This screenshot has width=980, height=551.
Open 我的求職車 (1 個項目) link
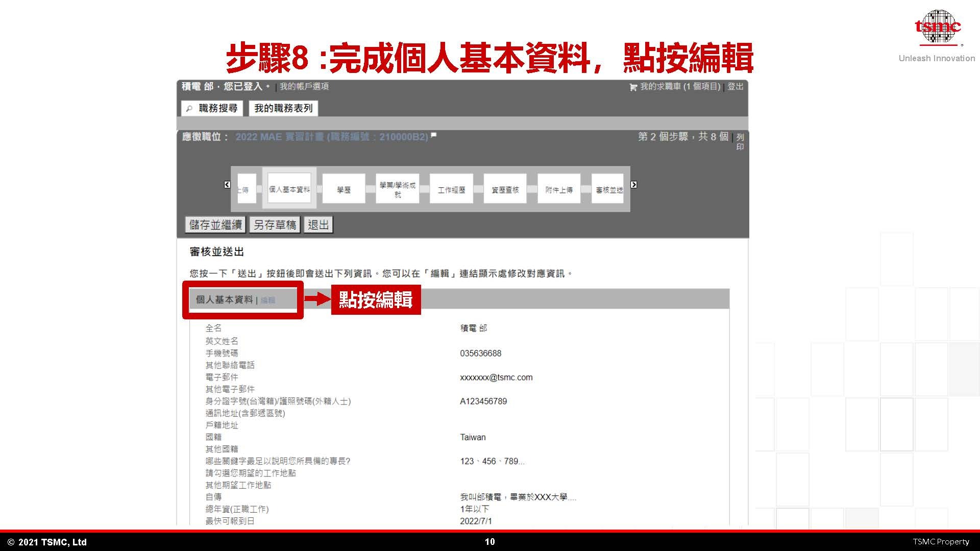680,87
